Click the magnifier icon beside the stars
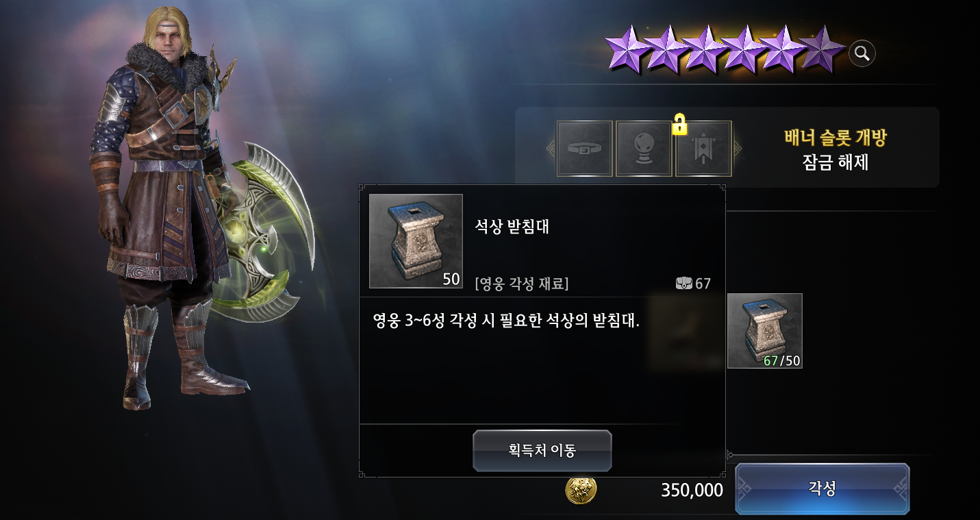The image size is (980, 520). [862, 53]
